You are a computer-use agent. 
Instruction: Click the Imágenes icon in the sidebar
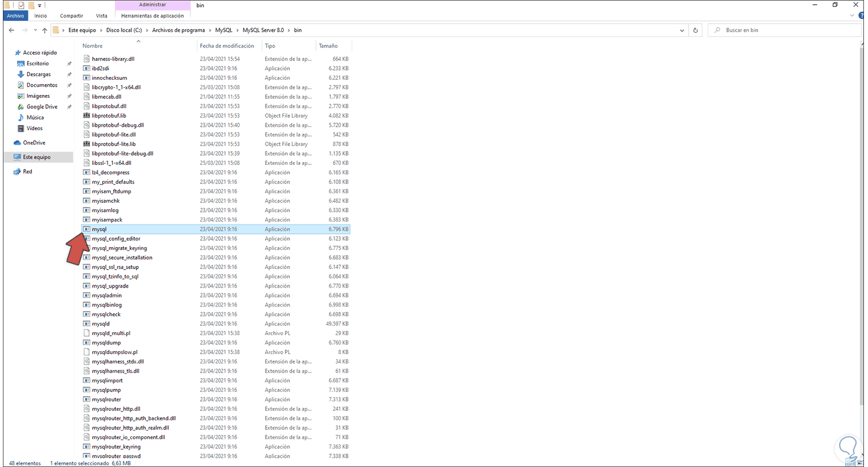pos(20,96)
